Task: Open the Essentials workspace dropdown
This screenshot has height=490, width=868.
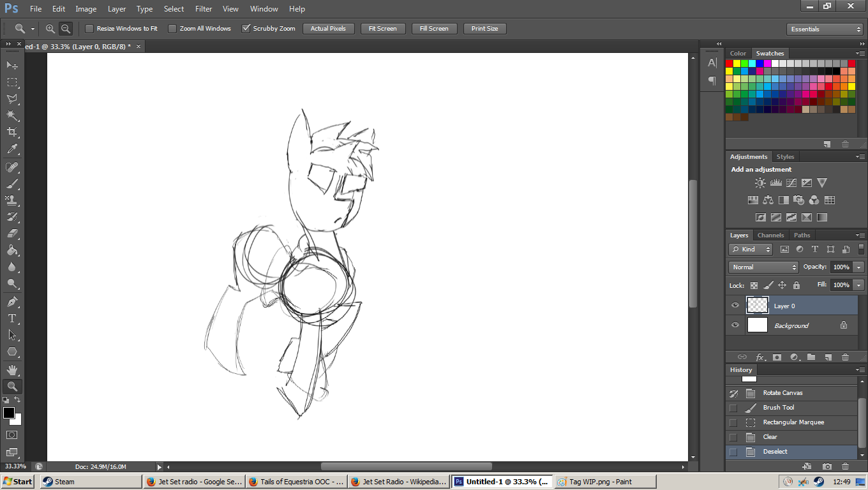Action: (x=825, y=29)
